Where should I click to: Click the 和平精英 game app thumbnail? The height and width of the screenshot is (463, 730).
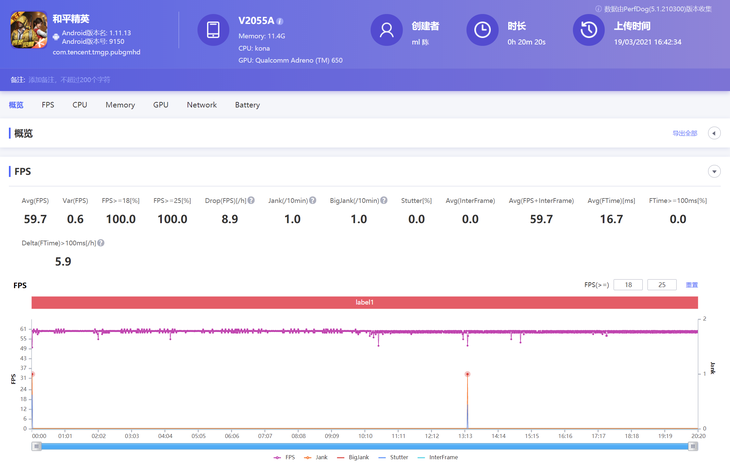point(29,30)
